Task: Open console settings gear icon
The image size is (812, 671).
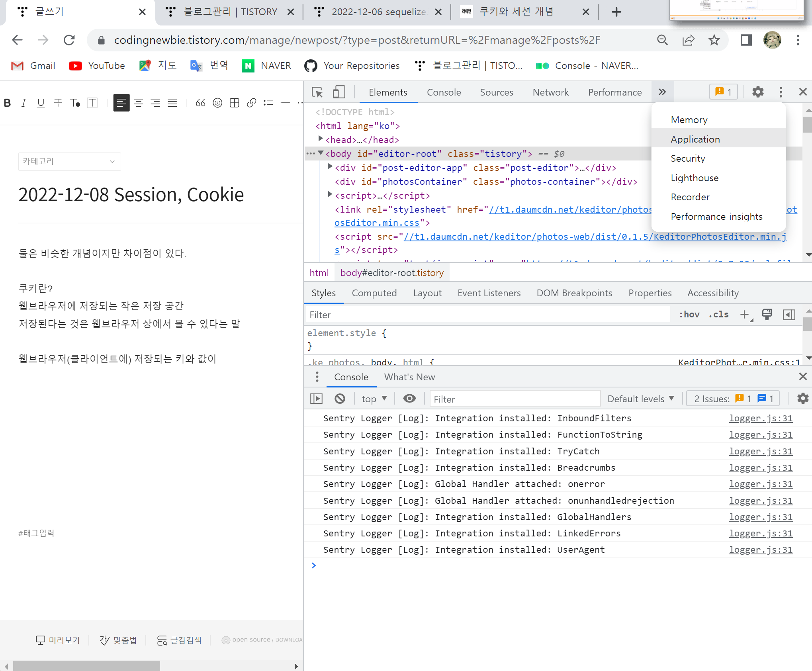Action: pyautogui.click(x=802, y=399)
